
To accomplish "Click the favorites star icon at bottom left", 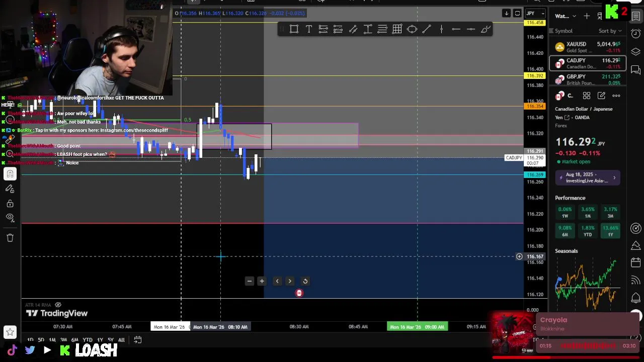I will (10, 332).
